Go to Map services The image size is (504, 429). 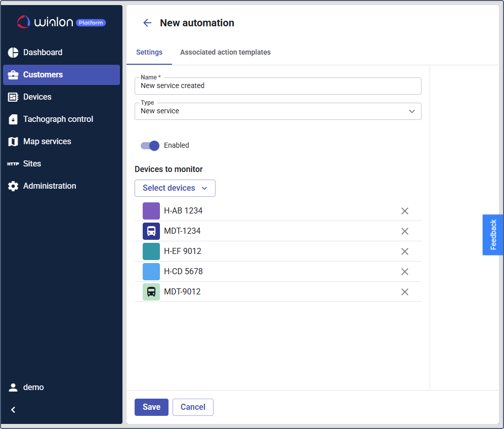tap(47, 142)
